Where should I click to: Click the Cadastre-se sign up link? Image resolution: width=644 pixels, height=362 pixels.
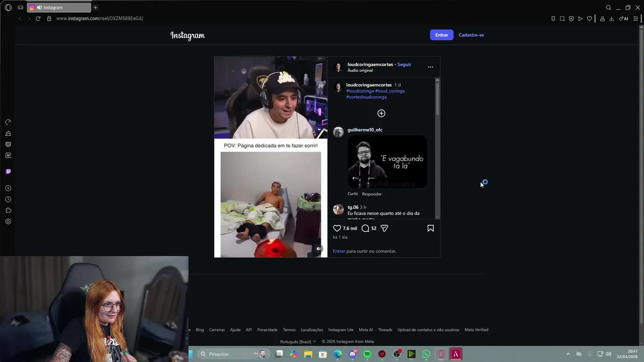[x=471, y=35]
